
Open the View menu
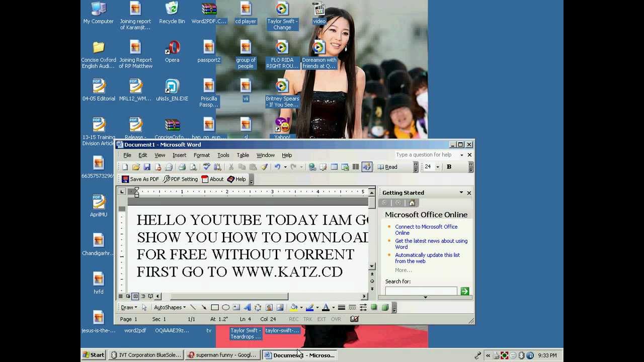pyautogui.click(x=159, y=155)
